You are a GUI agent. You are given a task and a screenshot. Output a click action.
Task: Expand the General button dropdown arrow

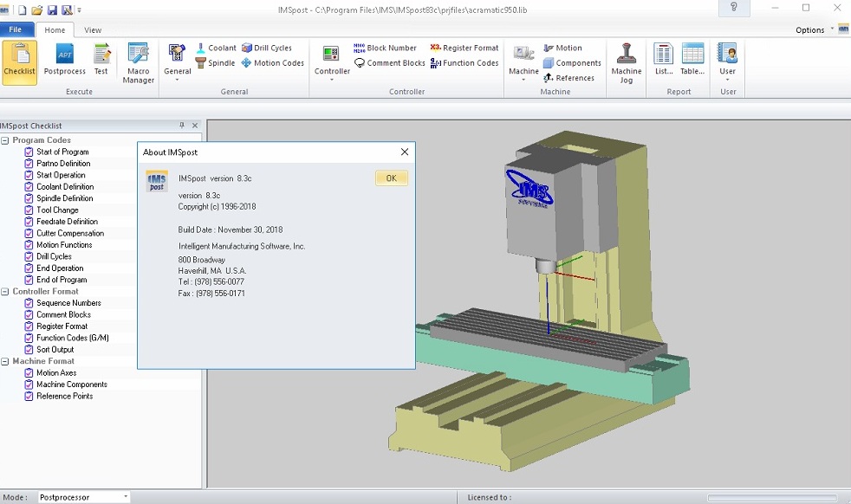pyautogui.click(x=177, y=80)
